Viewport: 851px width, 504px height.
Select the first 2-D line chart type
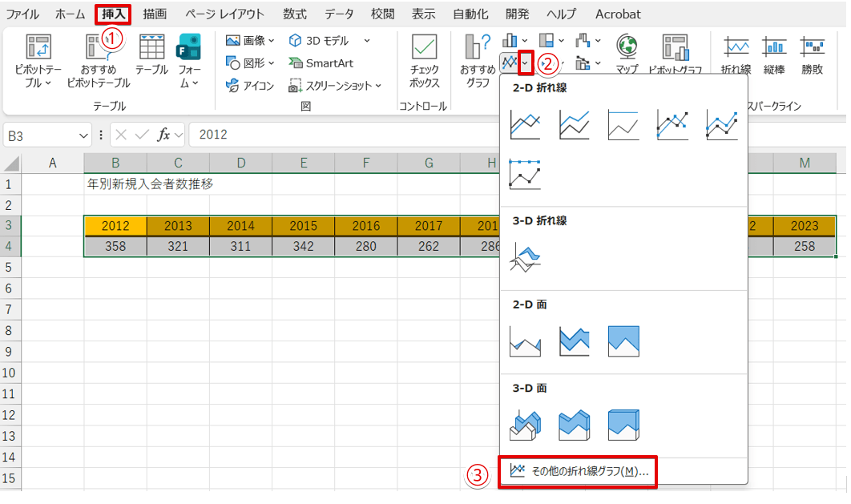(x=525, y=124)
